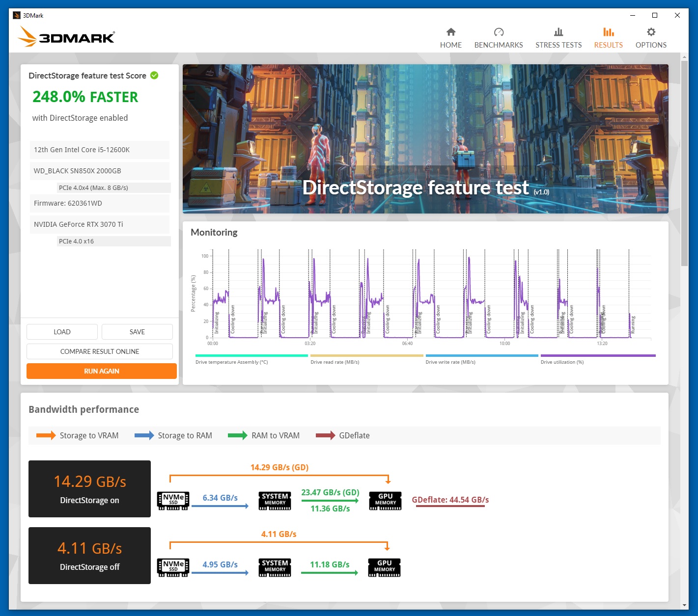This screenshot has height=616, width=698.
Task: Toggle Drive temperature Assembly legend bar
Action: [251, 355]
